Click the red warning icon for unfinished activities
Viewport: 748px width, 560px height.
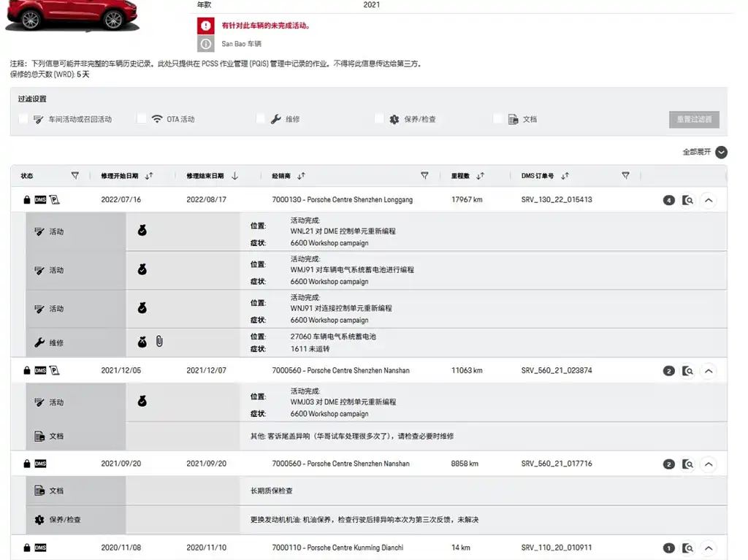point(205,26)
